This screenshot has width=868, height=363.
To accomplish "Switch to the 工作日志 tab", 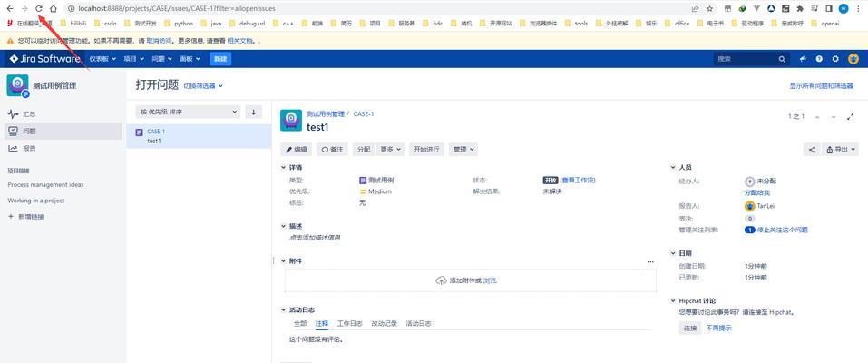I will [350, 324].
